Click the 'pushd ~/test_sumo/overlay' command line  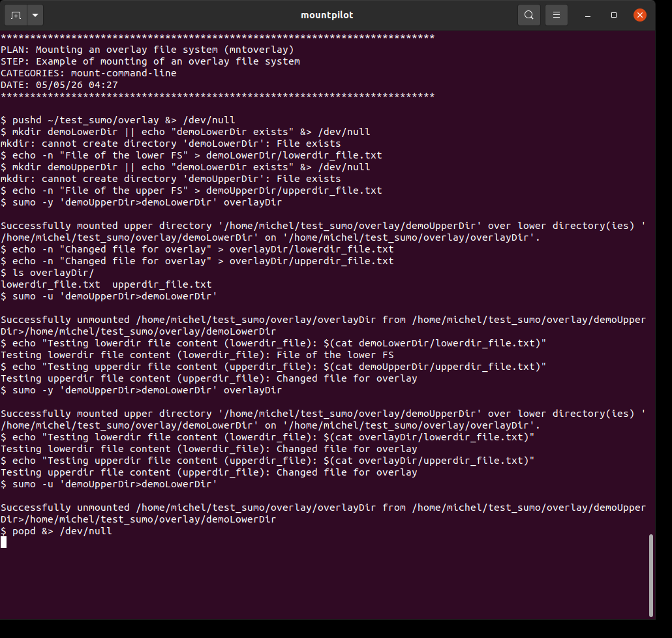point(118,121)
